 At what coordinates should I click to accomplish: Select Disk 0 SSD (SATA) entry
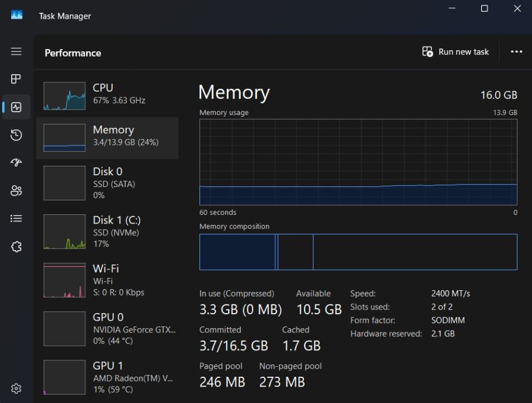pos(108,183)
